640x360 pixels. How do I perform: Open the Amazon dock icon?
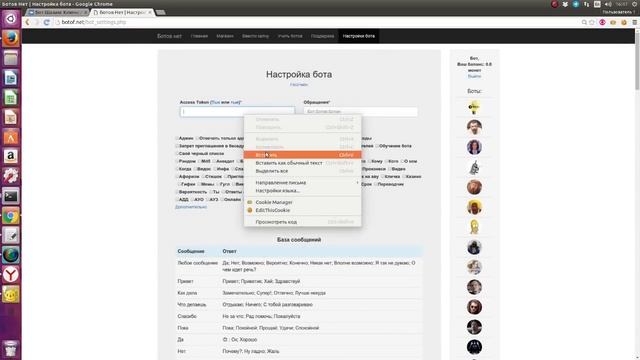click(x=11, y=156)
